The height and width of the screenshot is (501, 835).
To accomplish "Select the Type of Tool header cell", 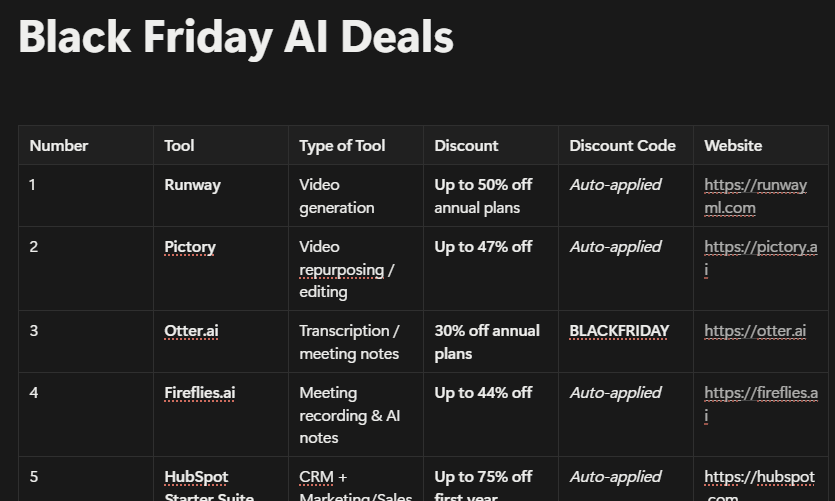I will [x=342, y=146].
